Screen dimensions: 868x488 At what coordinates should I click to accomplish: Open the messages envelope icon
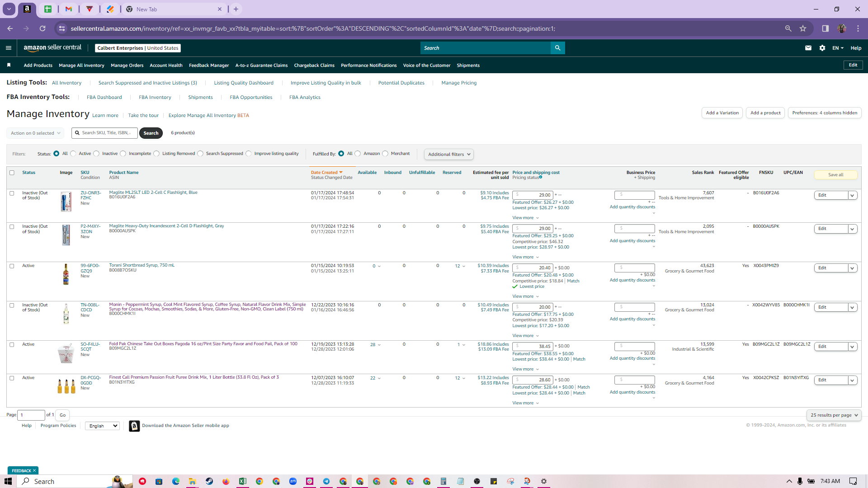pos(808,48)
